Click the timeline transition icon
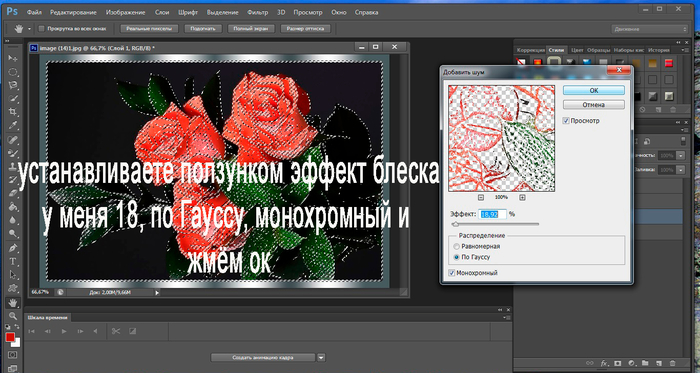This screenshot has width=700, height=373. pos(133,331)
